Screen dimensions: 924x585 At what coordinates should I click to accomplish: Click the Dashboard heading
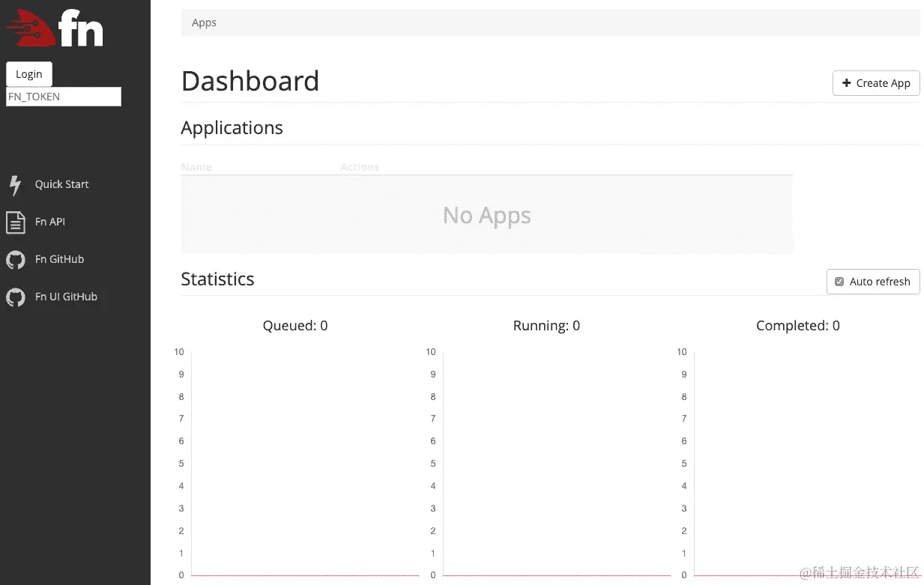point(250,81)
